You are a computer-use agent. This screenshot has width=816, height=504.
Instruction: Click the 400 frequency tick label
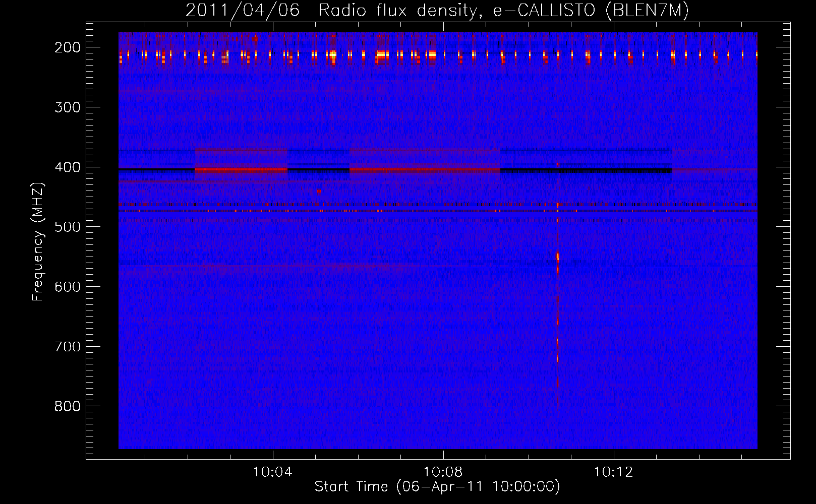coord(67,167)
